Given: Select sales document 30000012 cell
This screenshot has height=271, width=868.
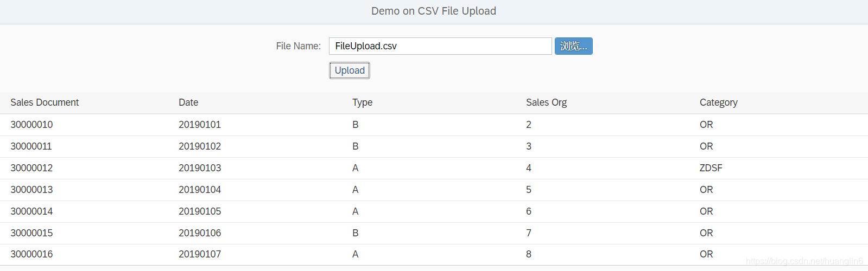Looking at the screenshot, I should pyautogui.click(x=31, y=168).
